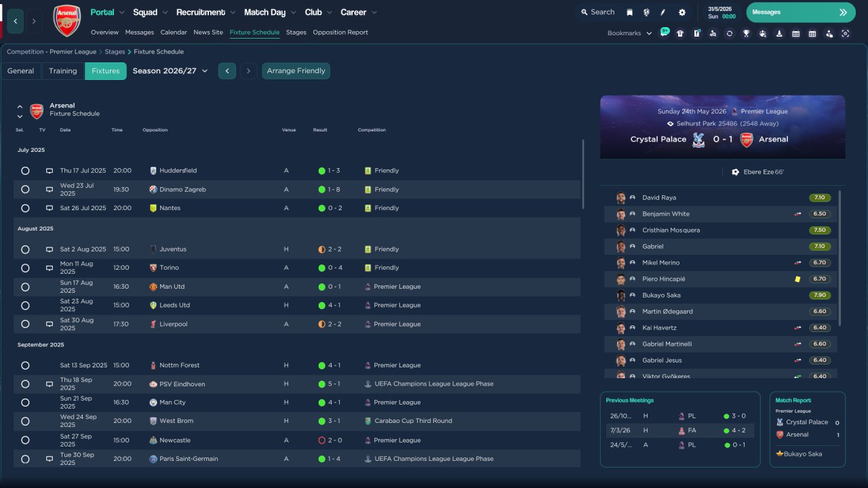Click Bukayo Saka's player portrait in lineup
Screen dimensions: 868x488
pos(620,296)
